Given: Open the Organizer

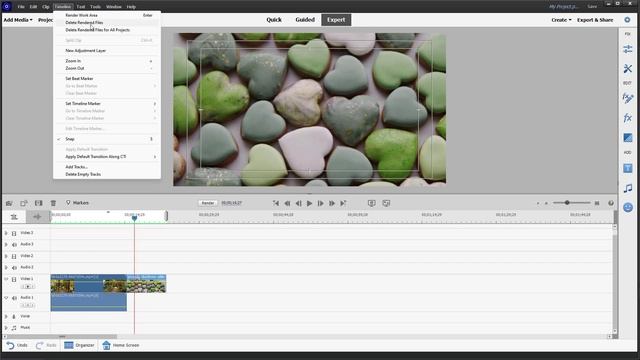Looking at the screenshot, I should pos(79,345).
